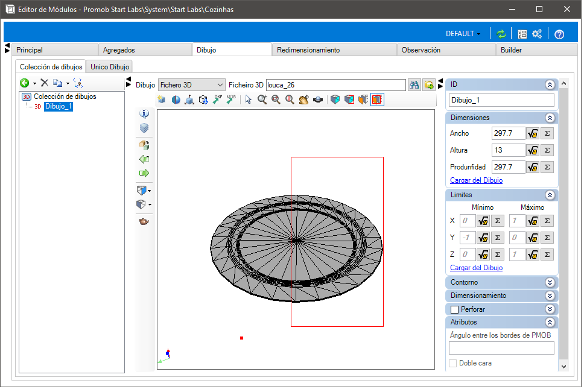
Task: Click formula button next to Ancho field
Action: pyautogui.click(x=533, y=133)
